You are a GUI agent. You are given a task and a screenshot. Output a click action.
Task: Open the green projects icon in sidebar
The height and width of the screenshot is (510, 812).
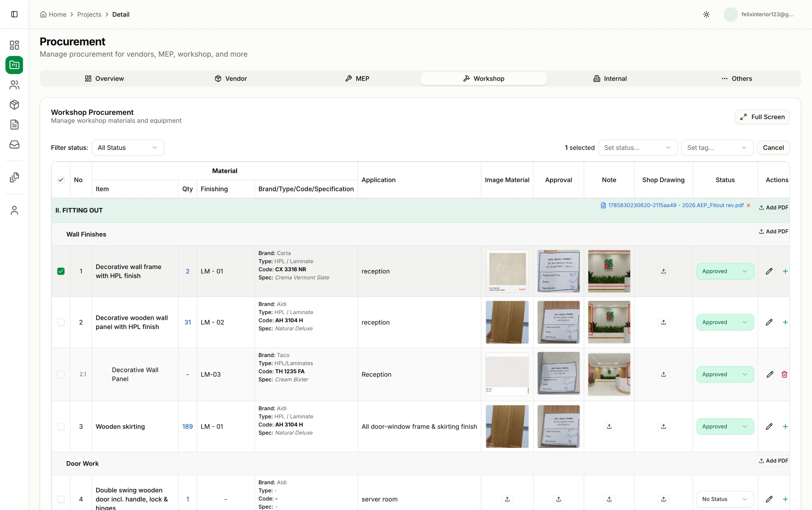[14, 65]
